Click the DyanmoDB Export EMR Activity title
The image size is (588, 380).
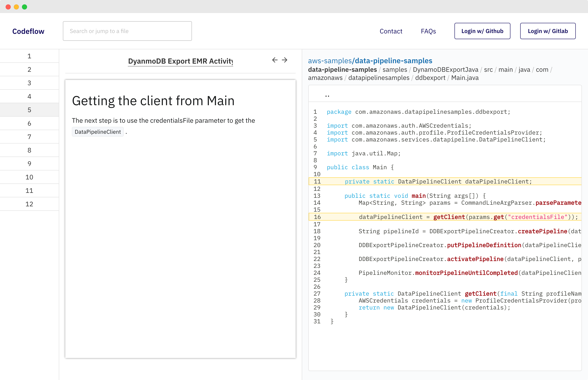tap(180, 61)
